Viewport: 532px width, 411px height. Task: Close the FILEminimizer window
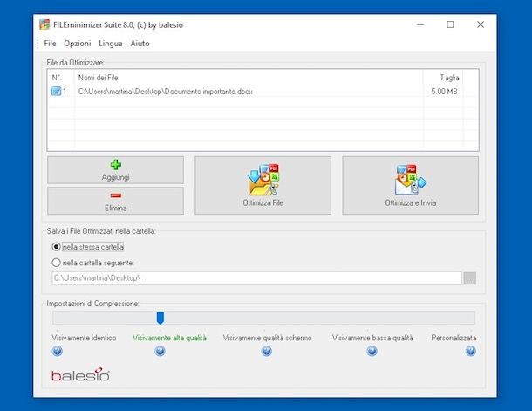coord(481,24)
